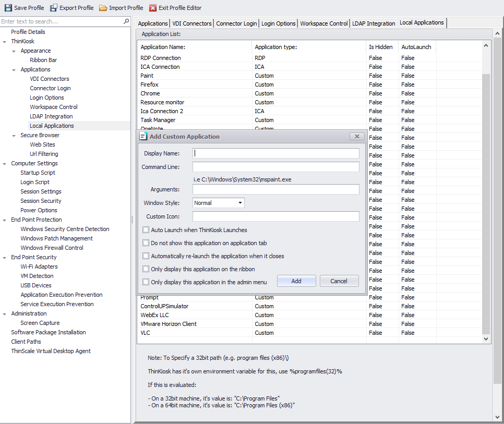Check Only display this application on the ribbon
The image size is (504, 424).
[146, 269]
